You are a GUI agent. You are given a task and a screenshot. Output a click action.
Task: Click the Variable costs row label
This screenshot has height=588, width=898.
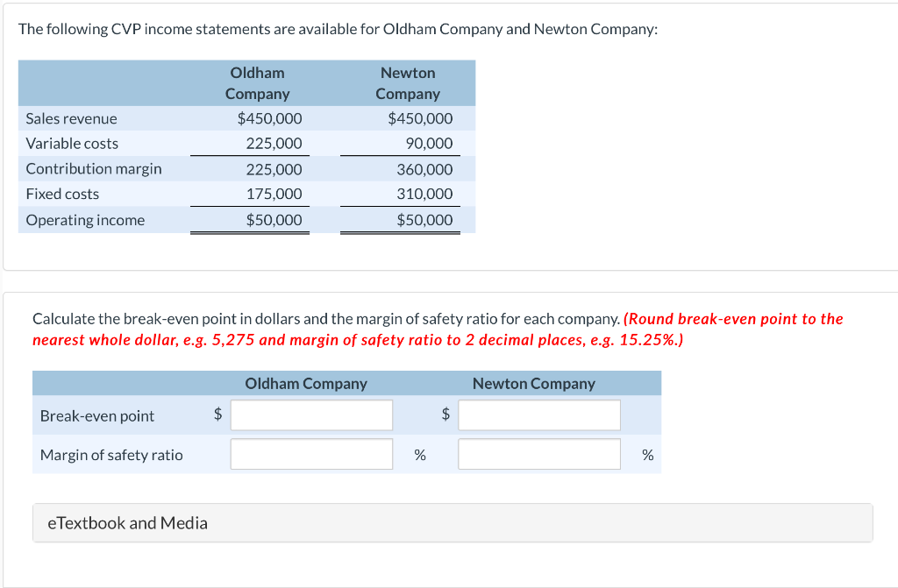click(x=72, y=144)
